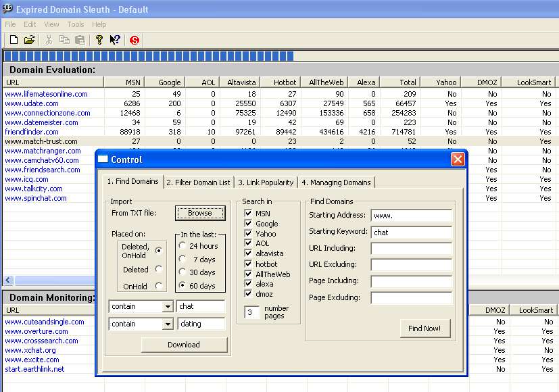
Task: Toggle the AllTheWeb checkbox
Action: pyautogui.click(x=247, y=274)
